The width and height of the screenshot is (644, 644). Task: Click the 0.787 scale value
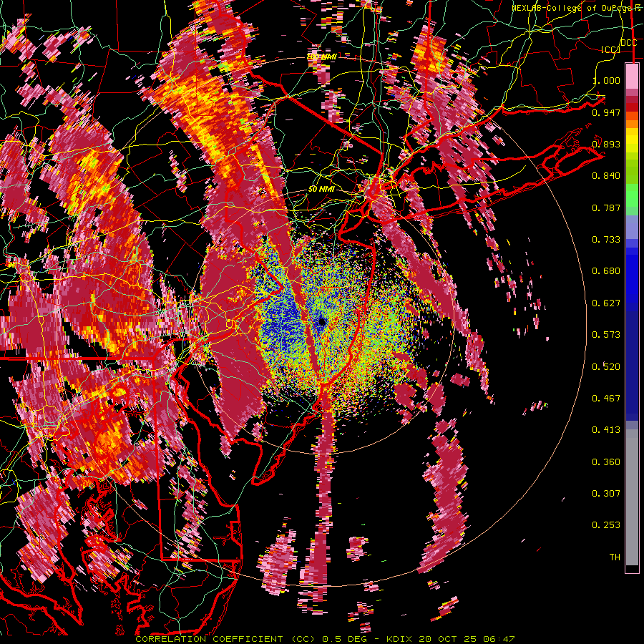(606, 208)
